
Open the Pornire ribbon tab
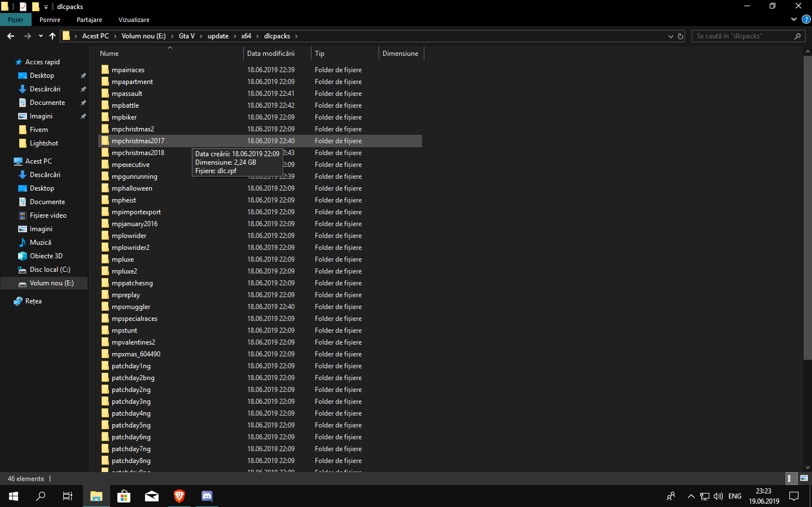pyautogui.click(x=50, y=20)
